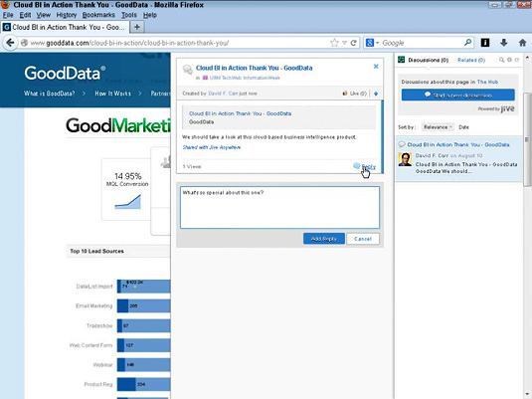Open What is GoodData? navigation item
The image size is (532, 399).
click(x=49, y=94)
